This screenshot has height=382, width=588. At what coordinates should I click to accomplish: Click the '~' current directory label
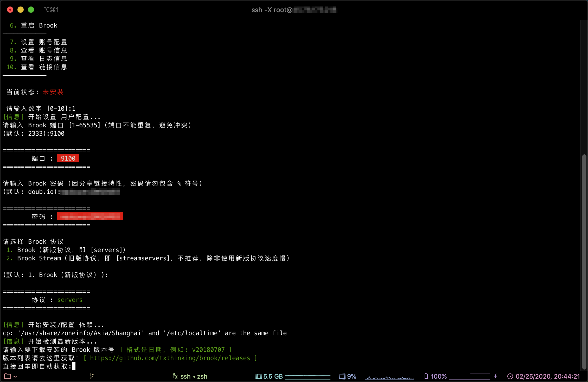point(15,377)
